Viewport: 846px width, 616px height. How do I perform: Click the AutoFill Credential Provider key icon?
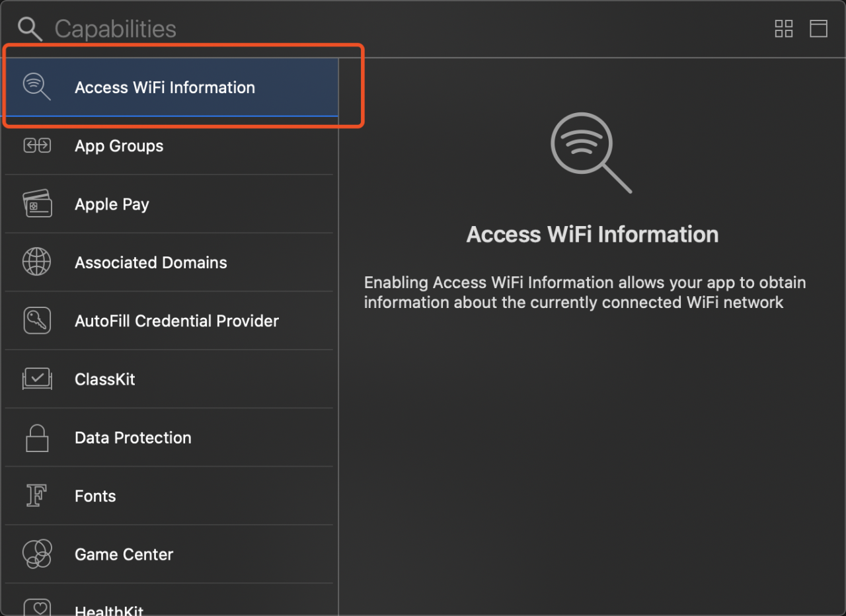click(x=37, y=321)
